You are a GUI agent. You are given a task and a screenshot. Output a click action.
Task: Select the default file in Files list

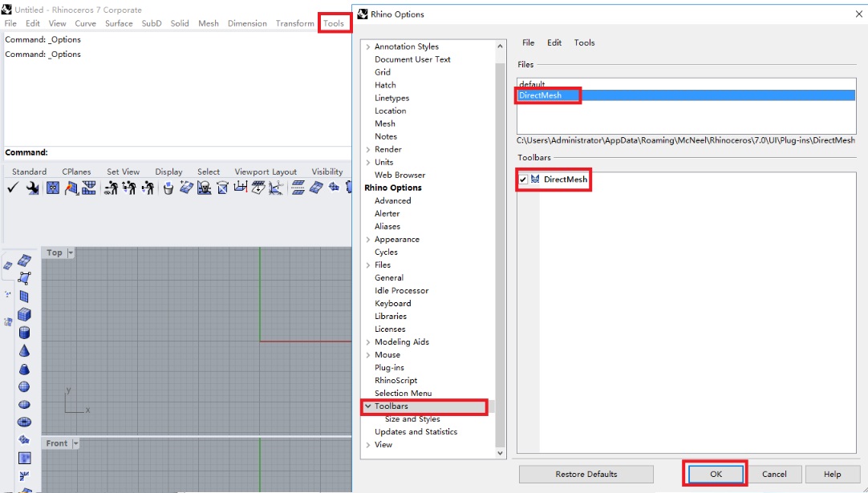532,84
